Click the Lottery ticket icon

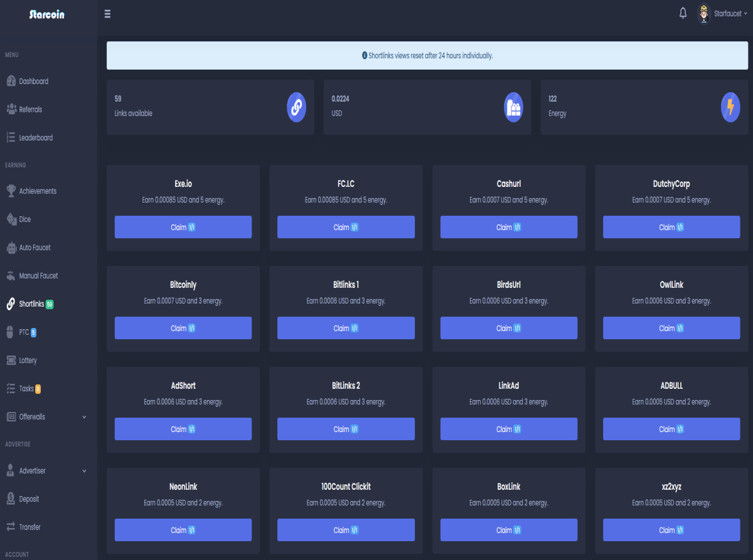(x=11, y=360)
